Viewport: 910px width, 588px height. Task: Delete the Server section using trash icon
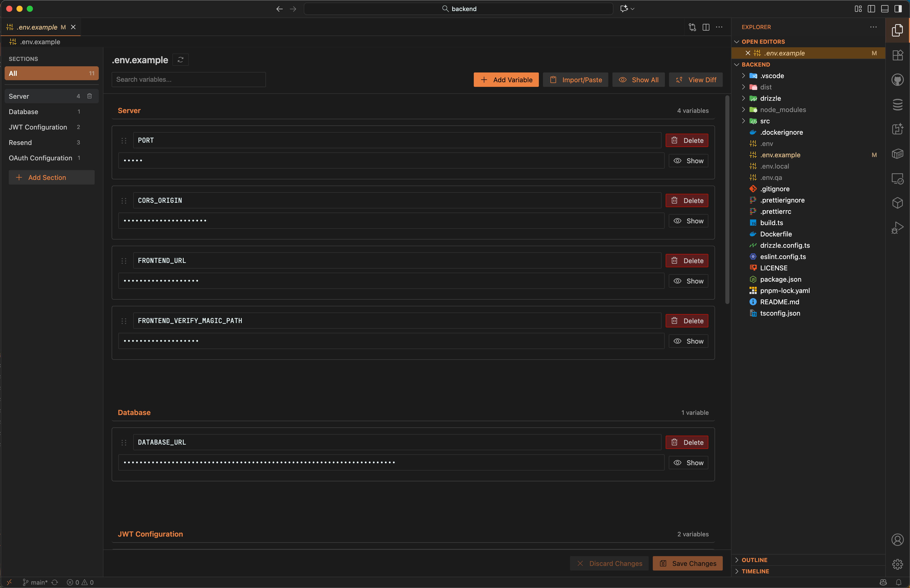90,96
